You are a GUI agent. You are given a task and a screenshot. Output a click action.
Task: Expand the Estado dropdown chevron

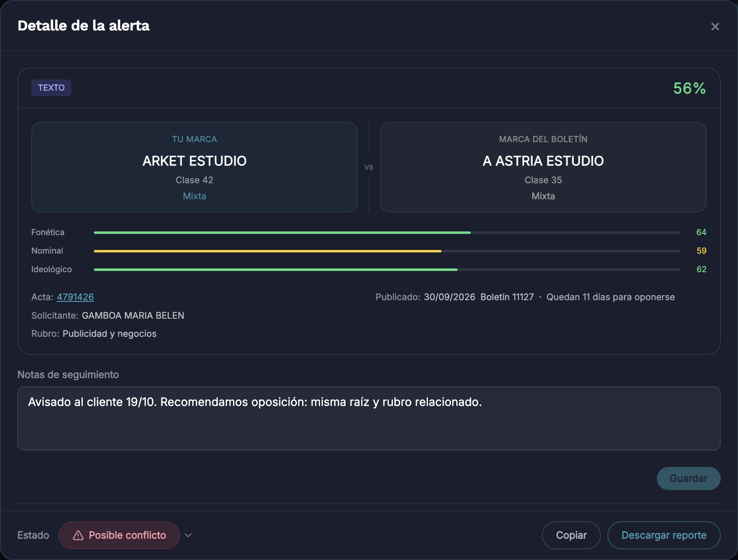(x=188, y=535)
